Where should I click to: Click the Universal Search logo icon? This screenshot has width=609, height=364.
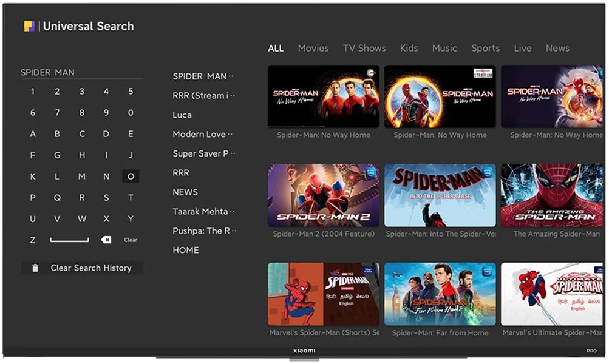pos(29,26)
